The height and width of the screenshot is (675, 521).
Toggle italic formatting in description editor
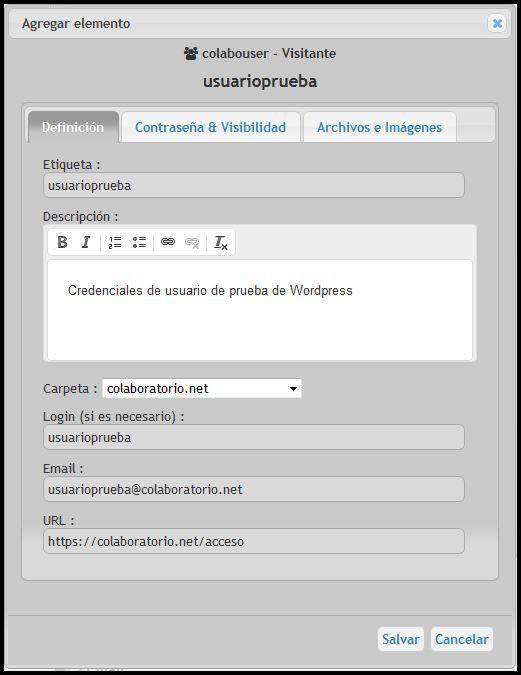pyautogui.click(x=86, y=242)
